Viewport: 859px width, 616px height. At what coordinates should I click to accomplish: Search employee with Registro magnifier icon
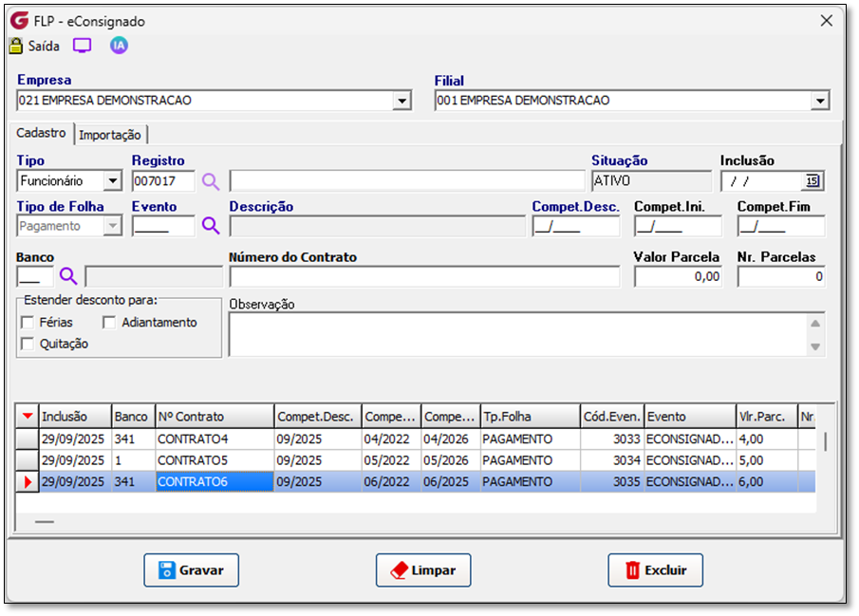click(x=211, y=181)
